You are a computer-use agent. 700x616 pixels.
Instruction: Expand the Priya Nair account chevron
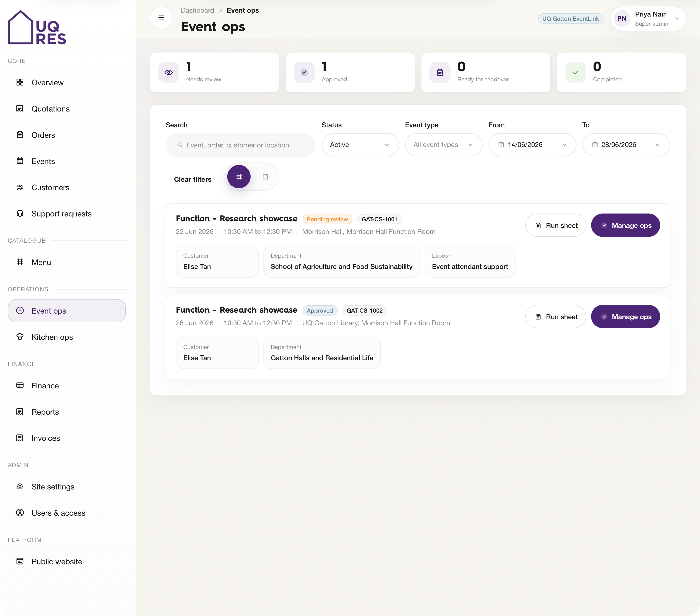677,18
